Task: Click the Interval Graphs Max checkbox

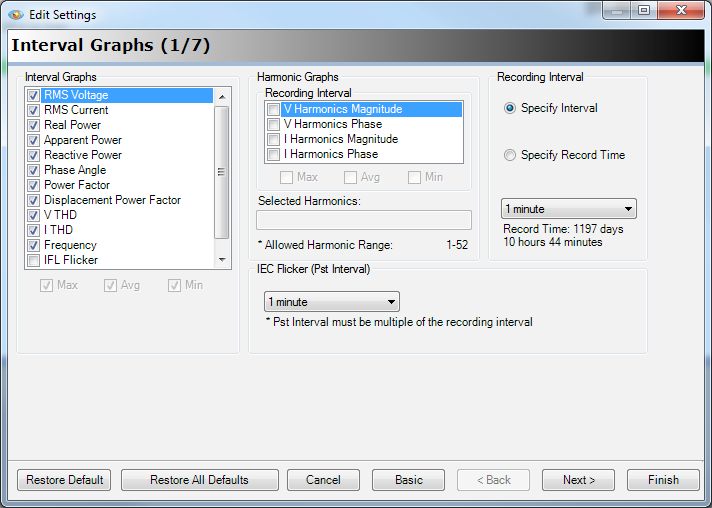Action: pyautogui.click(x=46, y=286)
